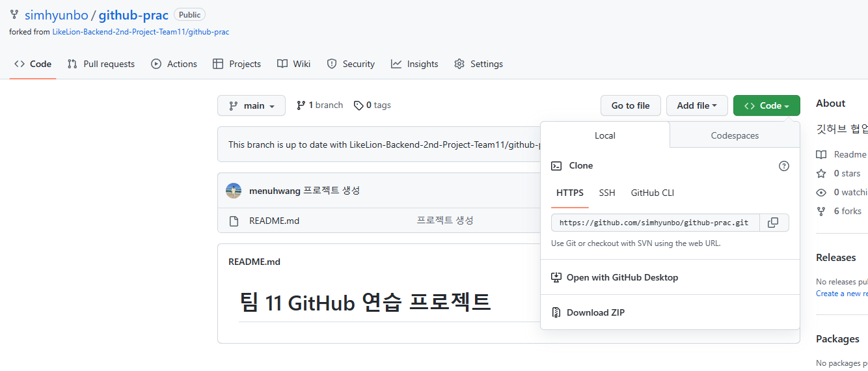Click the fork icon beside 6 forks

(x=821, y=212)
